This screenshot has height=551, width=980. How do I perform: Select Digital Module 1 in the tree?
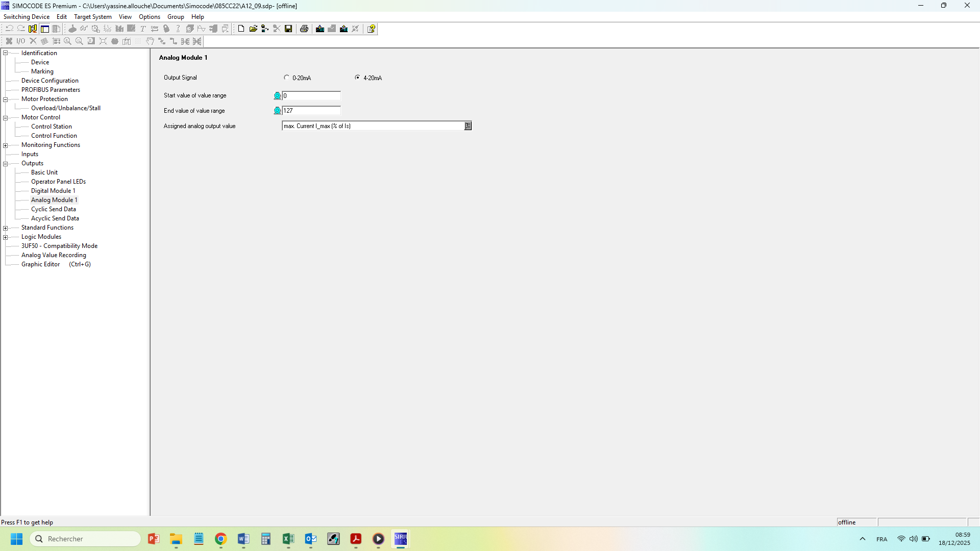click(x=53, y=191)
